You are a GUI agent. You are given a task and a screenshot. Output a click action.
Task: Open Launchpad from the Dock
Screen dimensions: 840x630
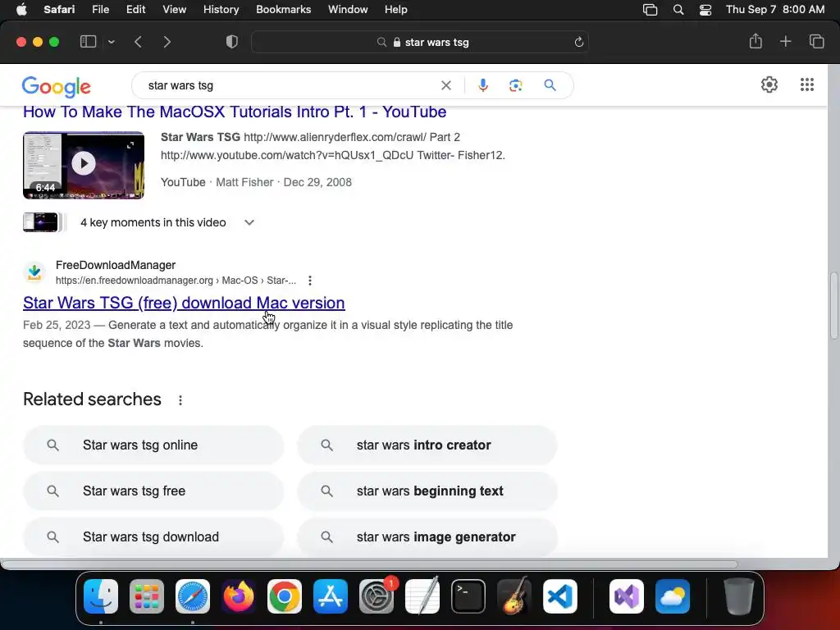147,596
